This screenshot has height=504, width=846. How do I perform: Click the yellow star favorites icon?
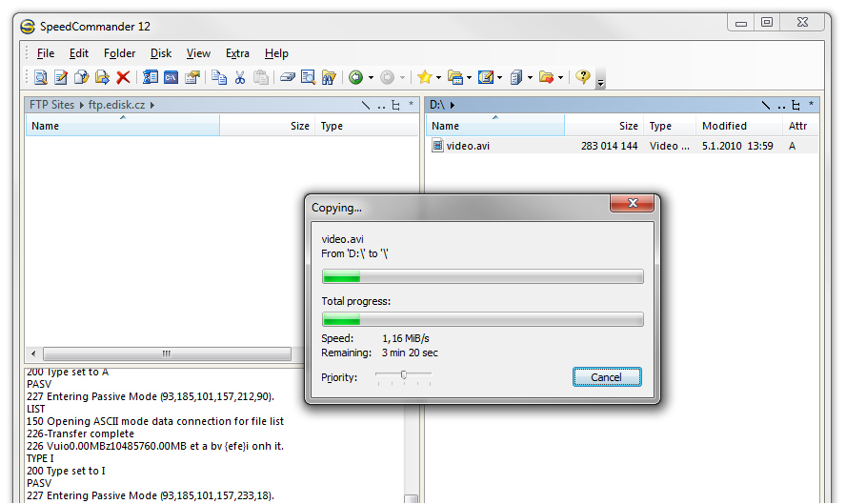coord(424,78)
